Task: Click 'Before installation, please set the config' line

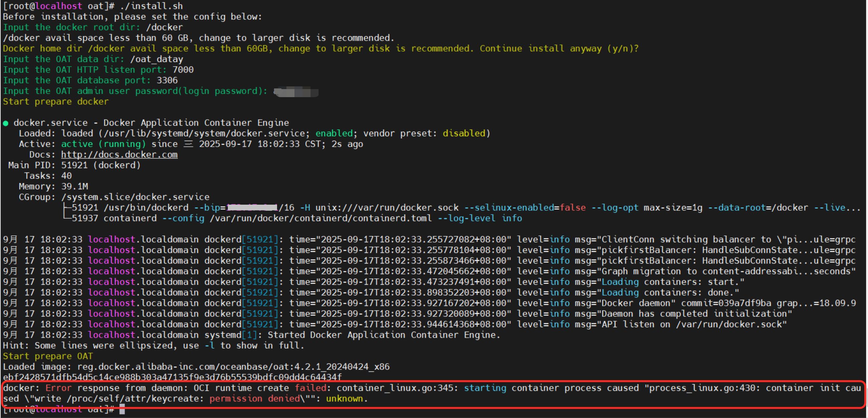Action: click(133, 17)
